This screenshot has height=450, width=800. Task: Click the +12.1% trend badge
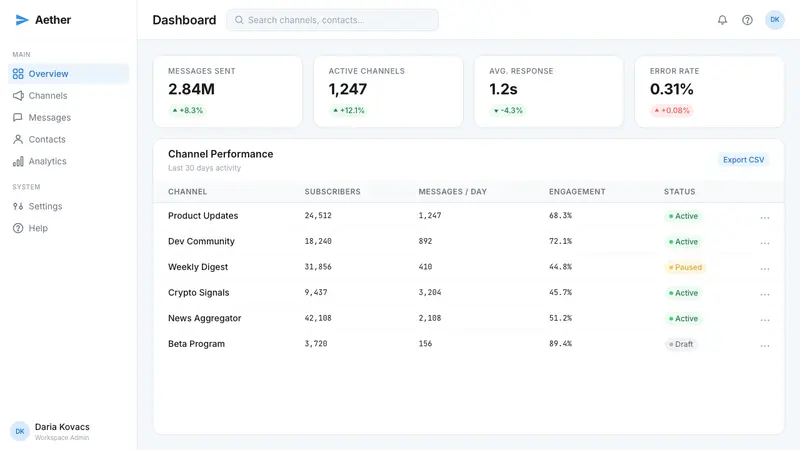pos(349,110)
